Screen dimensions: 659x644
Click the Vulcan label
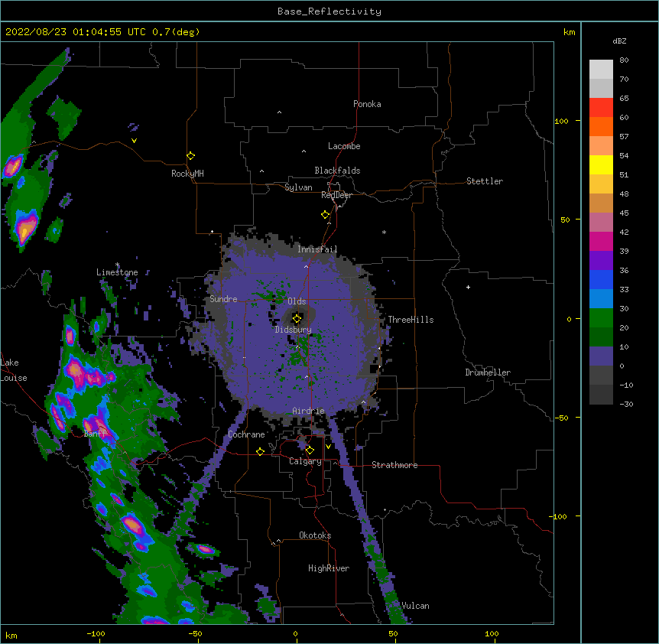[x=415, y=606]
